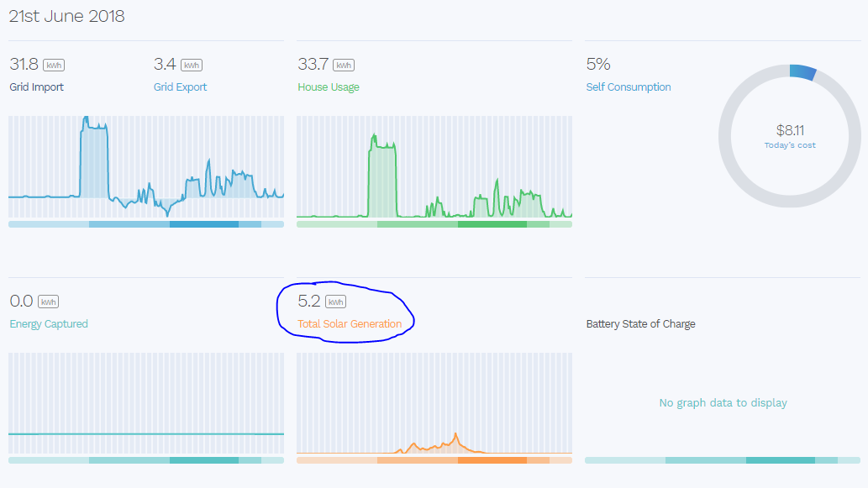This screenshot has height=488, width=868.
Task: Click the Today's cost label
Action: coord(790,145)
